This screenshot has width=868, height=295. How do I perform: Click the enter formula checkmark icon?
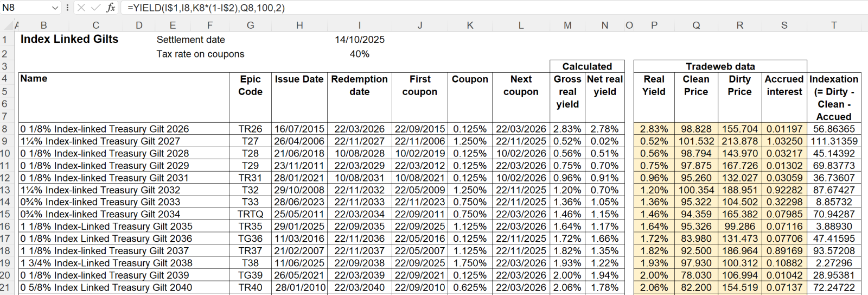95,8
